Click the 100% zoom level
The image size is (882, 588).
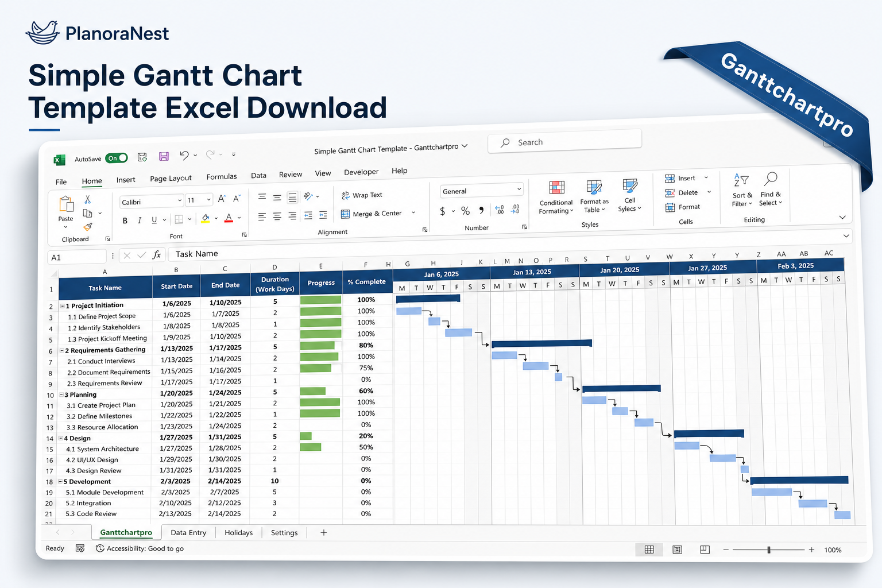coord(833,550)
